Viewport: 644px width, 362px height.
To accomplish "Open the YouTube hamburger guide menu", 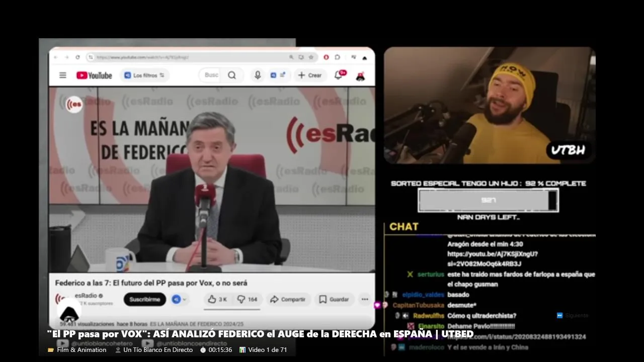I will pos(63,75).
